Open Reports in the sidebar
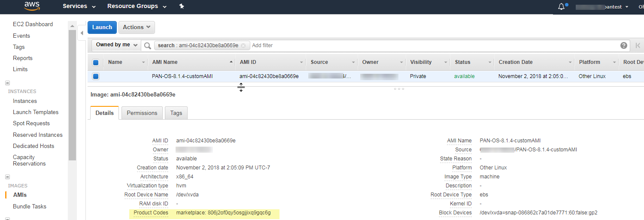 23,58
